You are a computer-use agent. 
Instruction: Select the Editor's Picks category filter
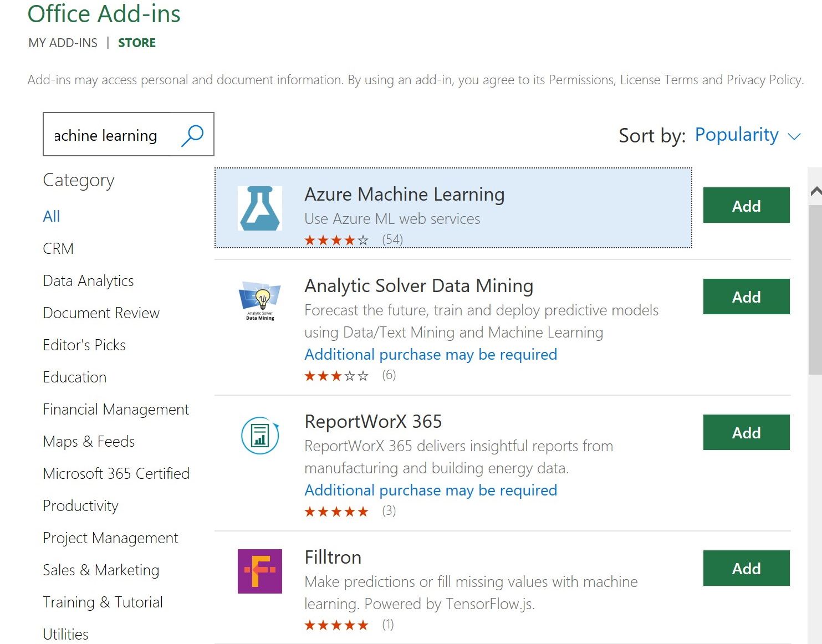[x=84, y=345]
